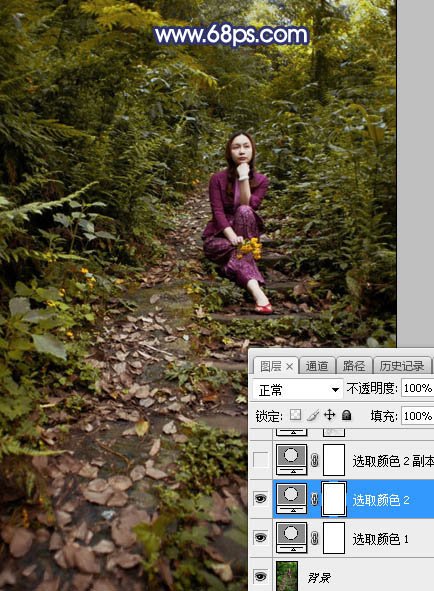
Task: Switch to the 通道 tab
Action: tap(316, 366)
